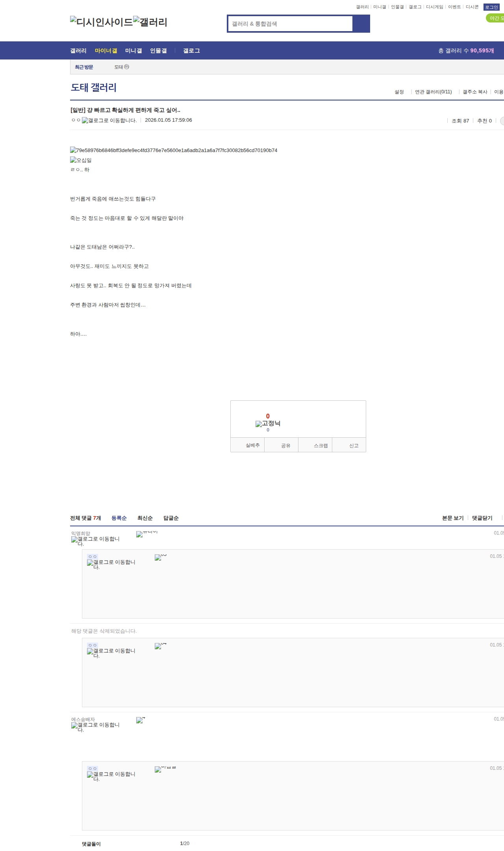Image resolution: width=504 pixels, height=851 pixels.
Task: Focus the 갤러리 & 통합검색 search field
Action: coord(290,24)
